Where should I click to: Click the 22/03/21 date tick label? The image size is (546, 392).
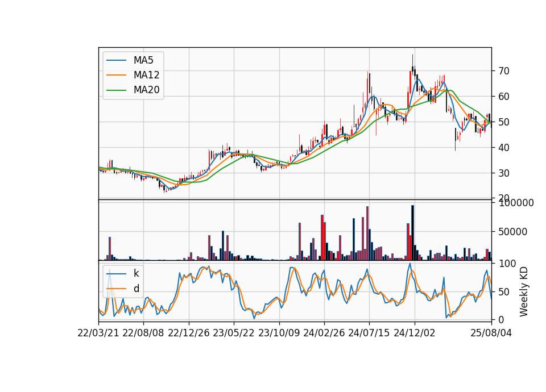point(98,333)
